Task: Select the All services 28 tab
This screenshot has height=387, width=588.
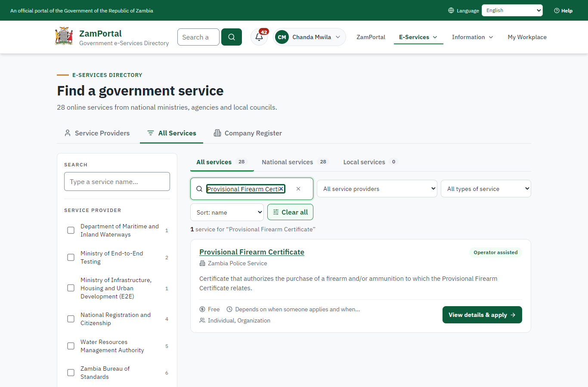Action: (x=222, y=162)
